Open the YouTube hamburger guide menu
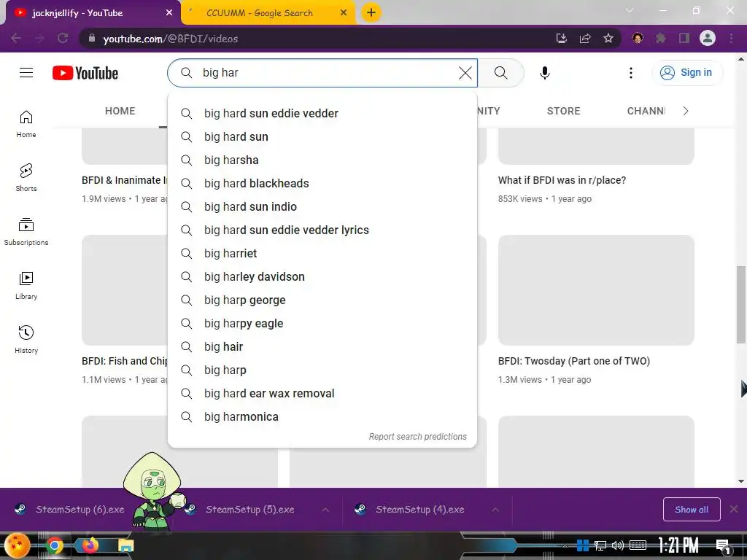Screen dimensions: 747x560 (26, 72)
